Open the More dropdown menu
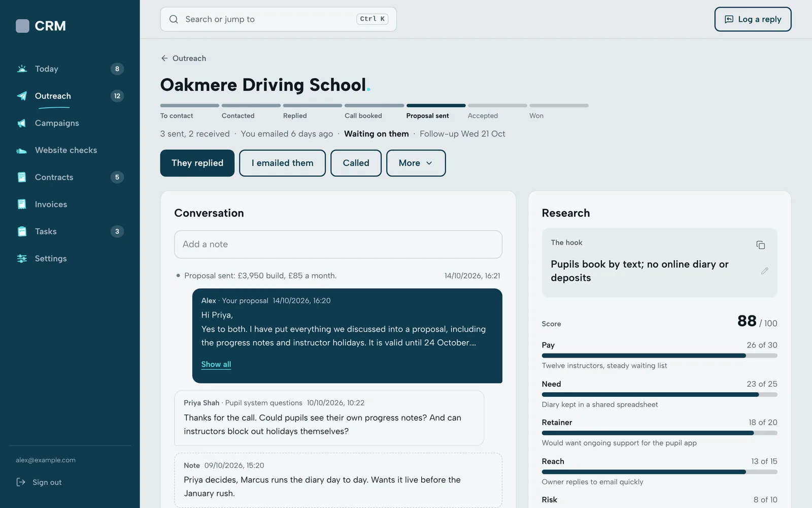812x508 pixels. point(416,163)
